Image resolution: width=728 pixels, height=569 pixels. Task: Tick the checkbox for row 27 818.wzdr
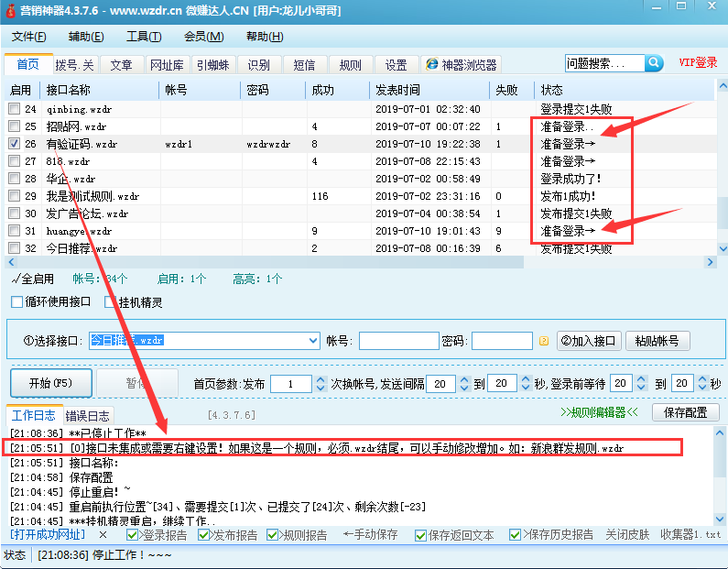15,160
